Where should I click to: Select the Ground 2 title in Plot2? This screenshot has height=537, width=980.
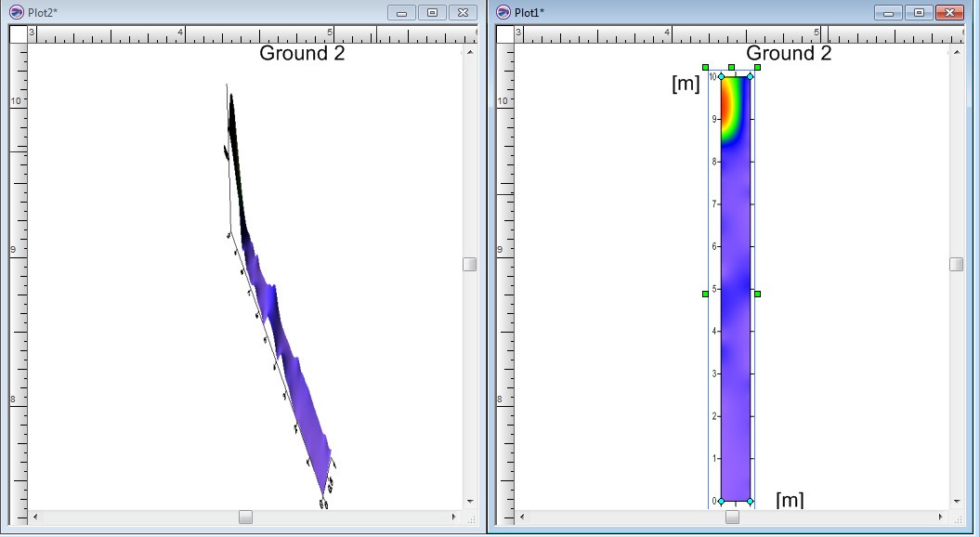pos(302,54)
